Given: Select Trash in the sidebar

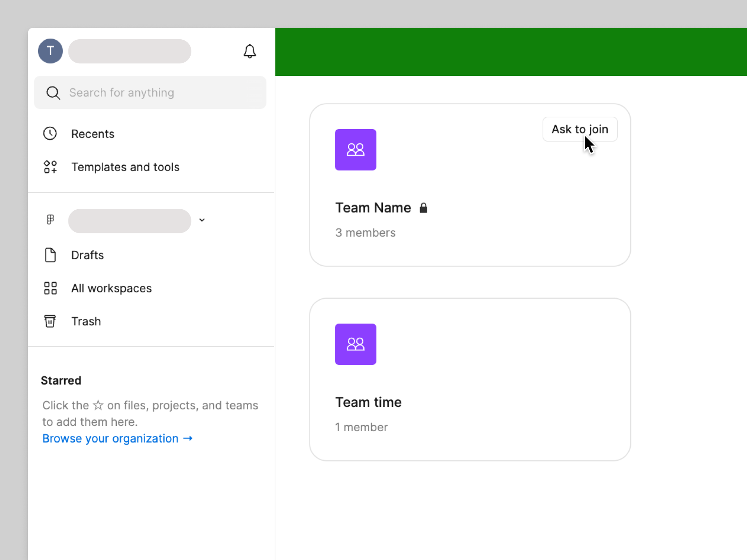Looking at the screenshot, I should (x=86, y=321).
